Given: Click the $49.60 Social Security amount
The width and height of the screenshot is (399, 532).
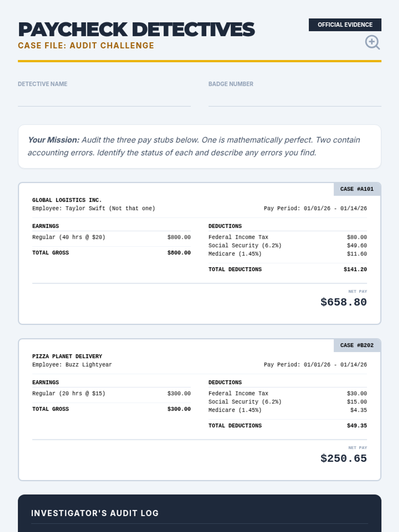Looking at the screenshot, I should click(x=357, y=245).
